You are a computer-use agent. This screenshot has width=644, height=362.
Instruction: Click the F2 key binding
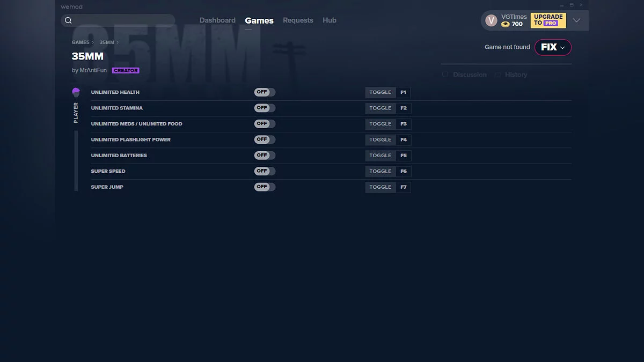coord(404,108)
